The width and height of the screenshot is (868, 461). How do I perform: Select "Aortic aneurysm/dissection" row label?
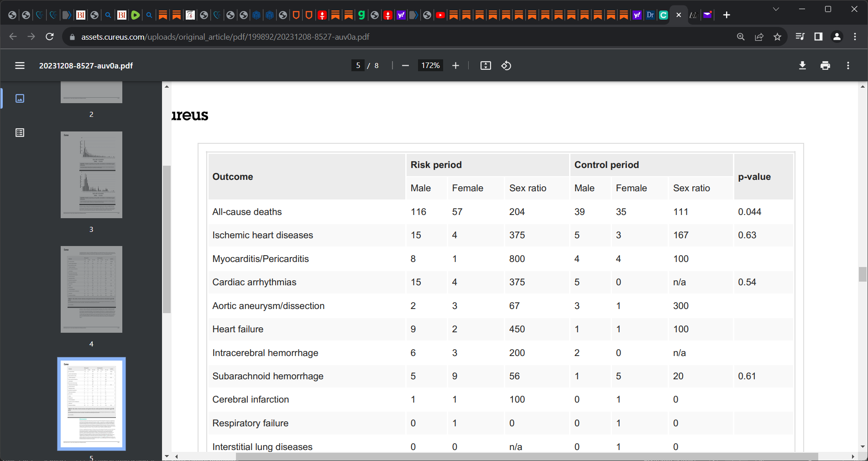pos(268,306)
